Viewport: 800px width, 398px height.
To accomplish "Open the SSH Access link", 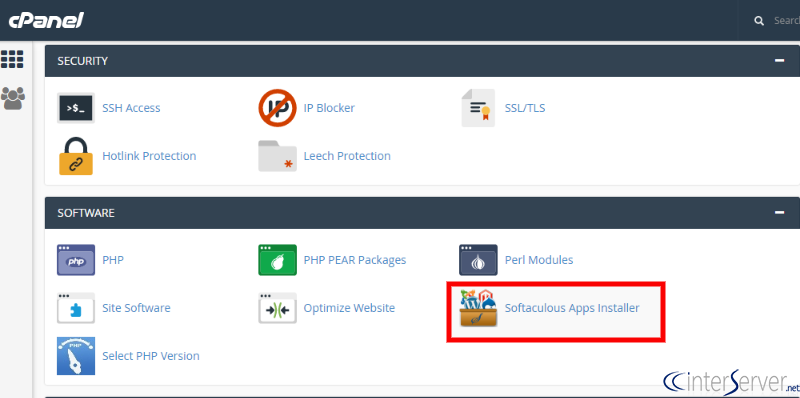I will (x=131, y=108).
